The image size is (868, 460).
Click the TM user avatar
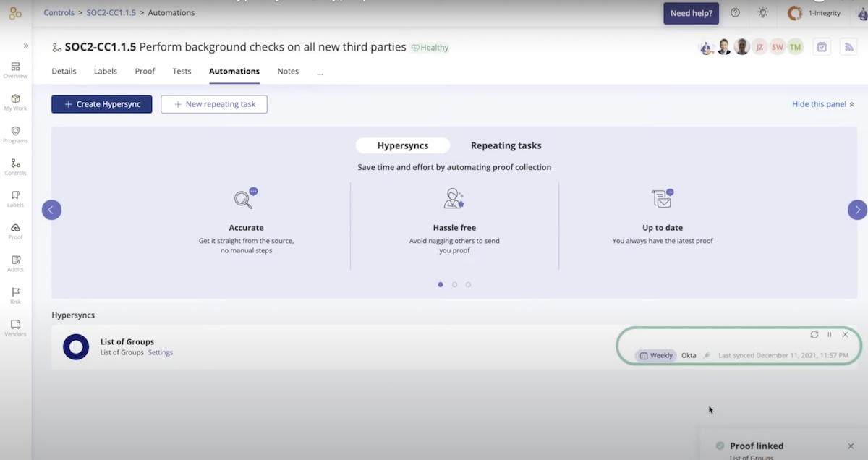796,47
